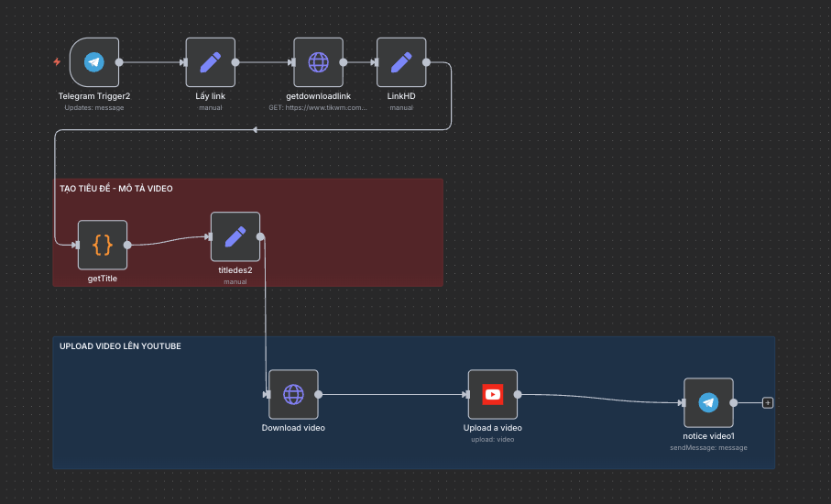Select the getTitle code node

pyautogui.click(x=103, y=245)
